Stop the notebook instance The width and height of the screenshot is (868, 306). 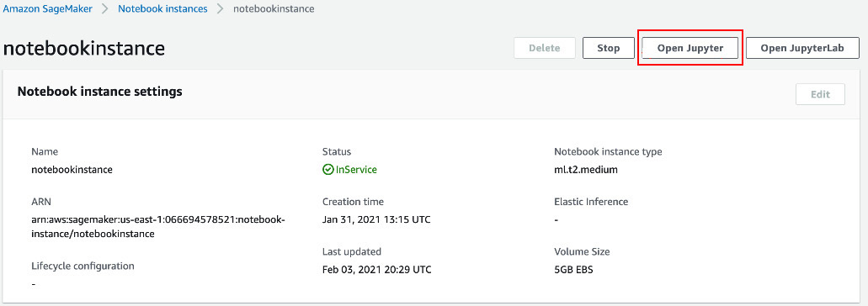(x=609, y=48)
